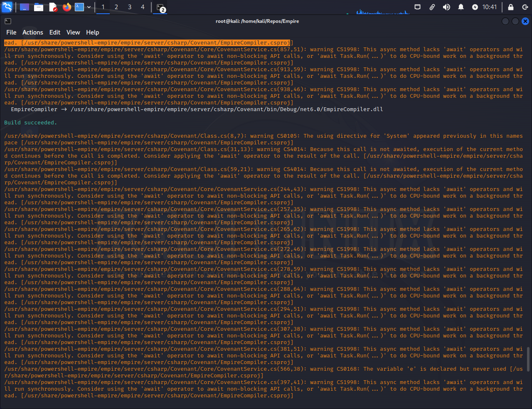The image size is (532, 409).
Task: Expand the terminal launcher dropdown arrow
Action: point(89,7)
